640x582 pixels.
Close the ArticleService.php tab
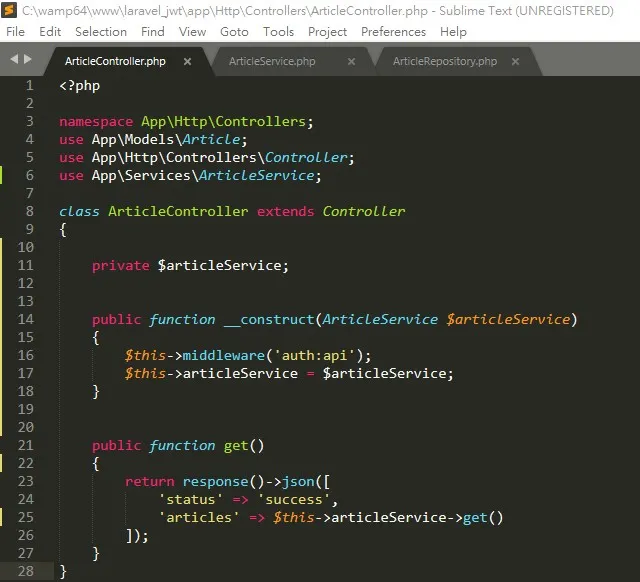pos(351,62)
